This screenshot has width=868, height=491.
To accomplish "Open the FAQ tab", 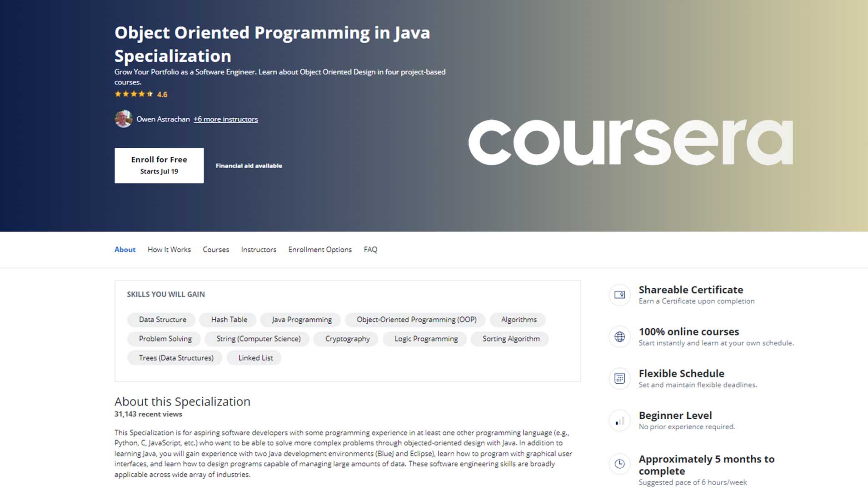I will click(370, 250).
